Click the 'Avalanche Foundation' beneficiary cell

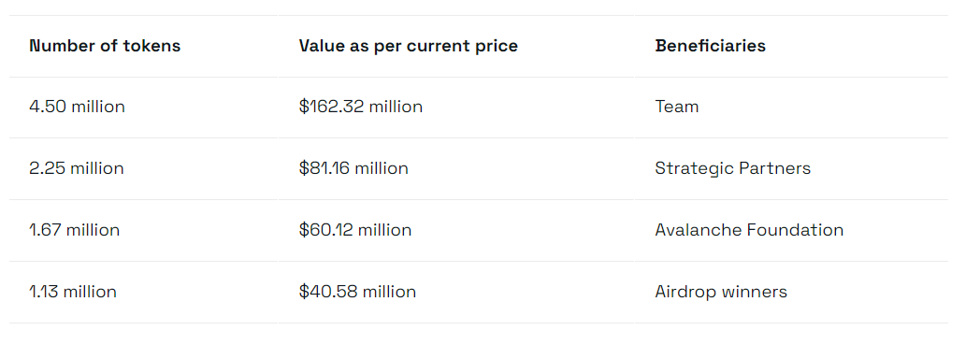[749, 230]
